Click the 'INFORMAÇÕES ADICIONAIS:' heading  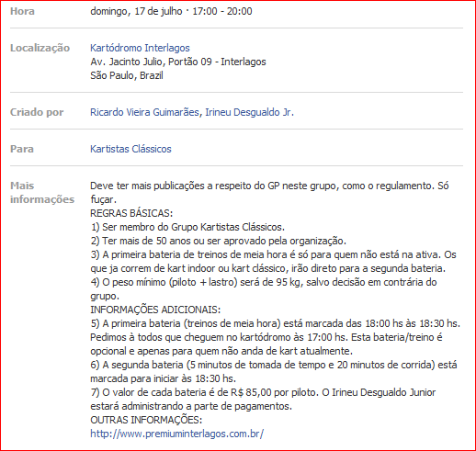(155, 310)
